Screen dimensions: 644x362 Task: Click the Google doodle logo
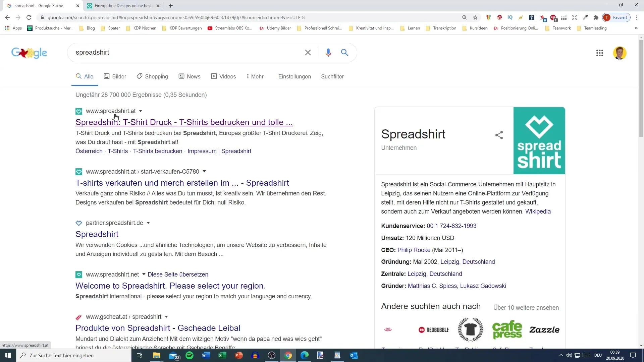pyautogui.click(x=29, y=53)
